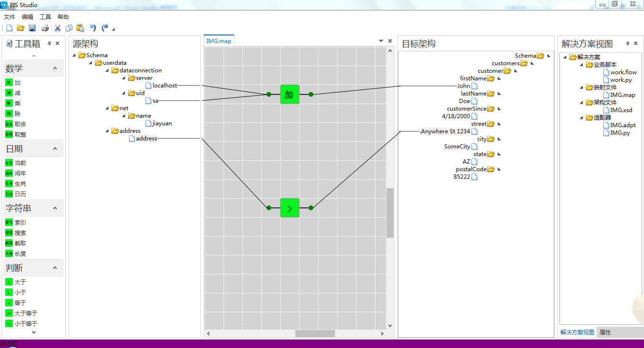Collapse the 判断 toolbox section

55,268
